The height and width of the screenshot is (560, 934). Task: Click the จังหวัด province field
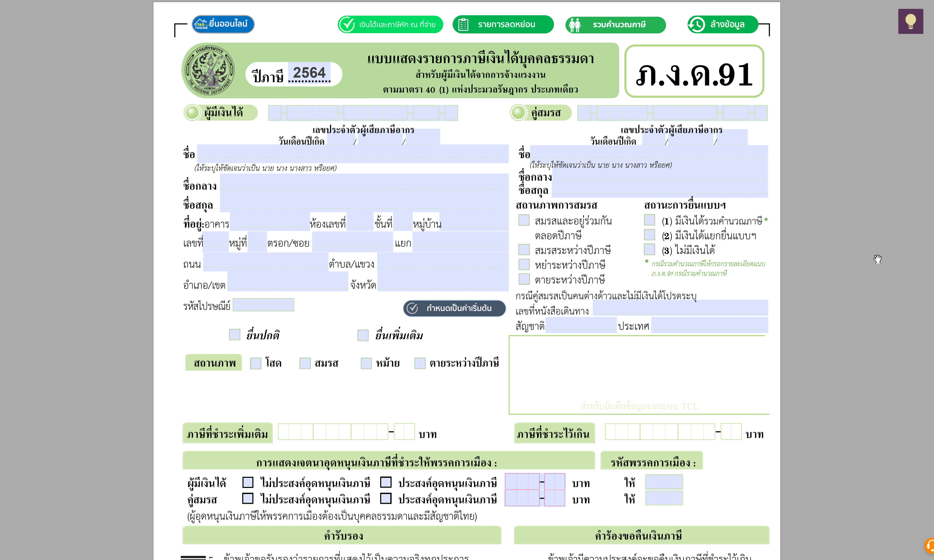pos(443,282)
